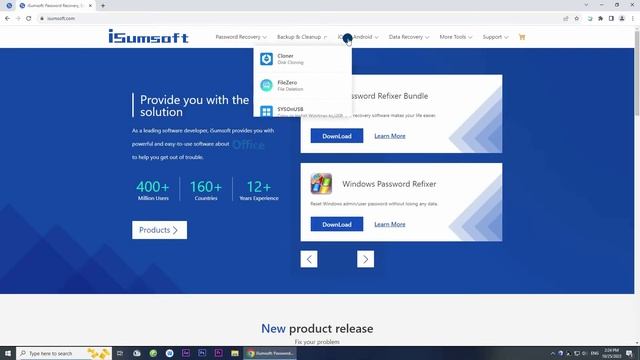The height and width of the screenshot is (360, 640).
Task: Expand the Android menu
Action: tap(358, 37)
